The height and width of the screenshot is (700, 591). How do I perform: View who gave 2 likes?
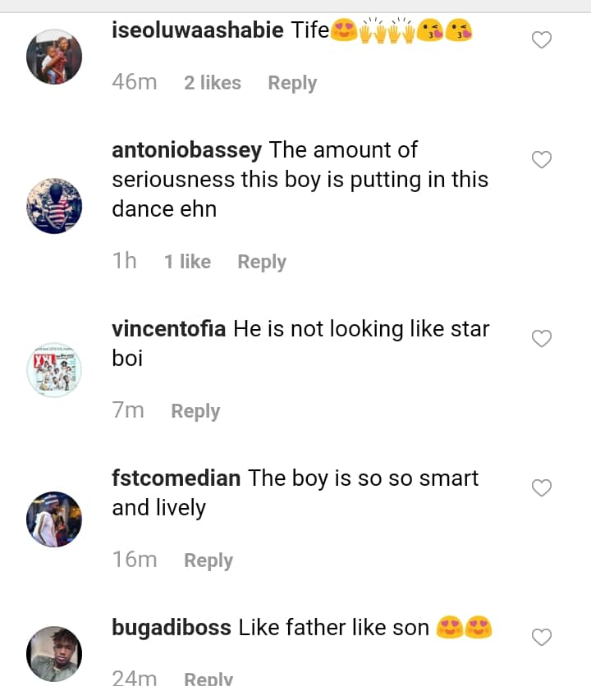[x=213, y=83]
